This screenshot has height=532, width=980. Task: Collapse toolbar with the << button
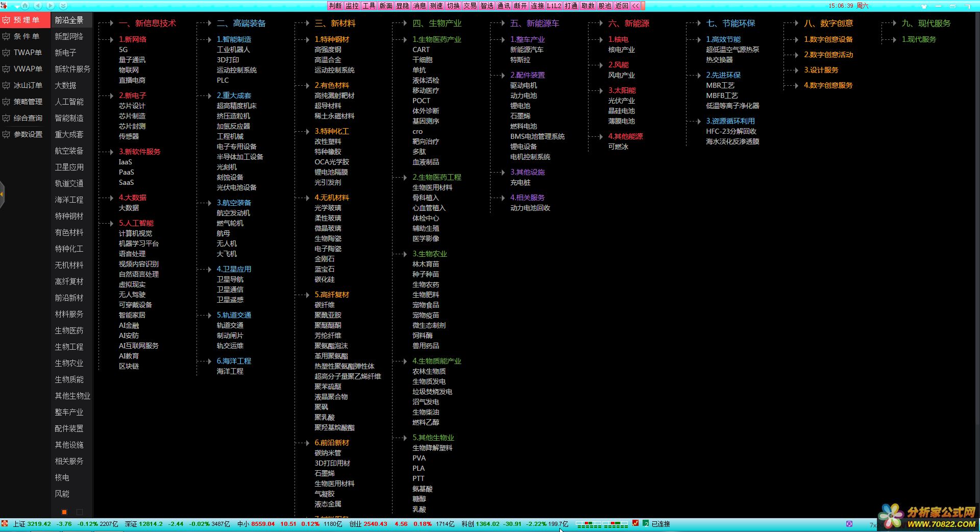click(636, 6)
